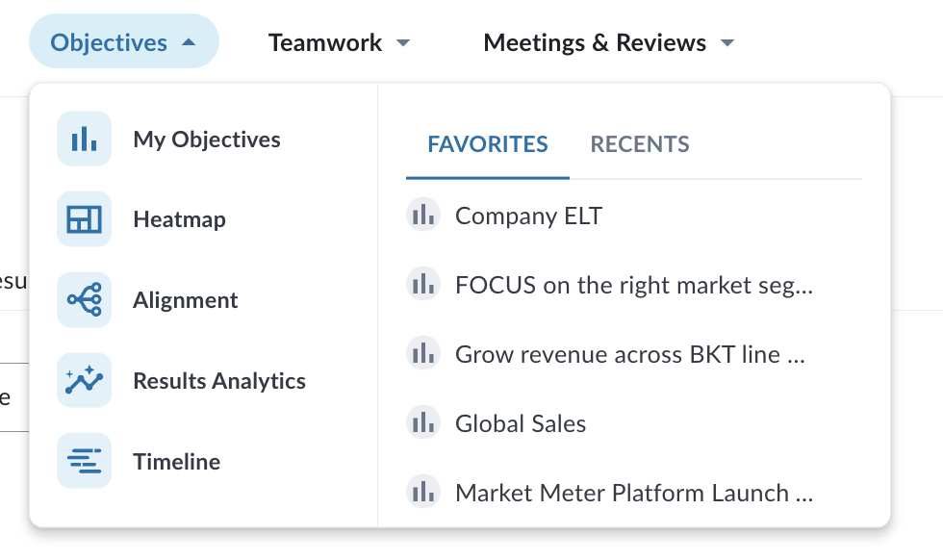Switch to the Favorites tab
This screenshot has width=943, height=560.
(488, 144)
